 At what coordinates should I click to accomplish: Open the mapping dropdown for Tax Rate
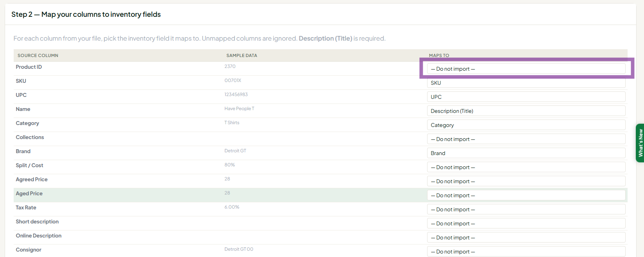526,209
